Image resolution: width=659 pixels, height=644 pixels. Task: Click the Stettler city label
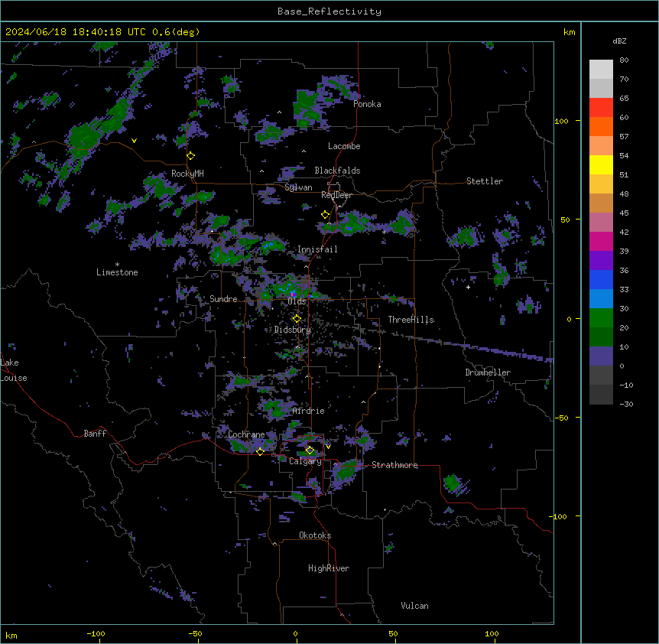point(485,181)
